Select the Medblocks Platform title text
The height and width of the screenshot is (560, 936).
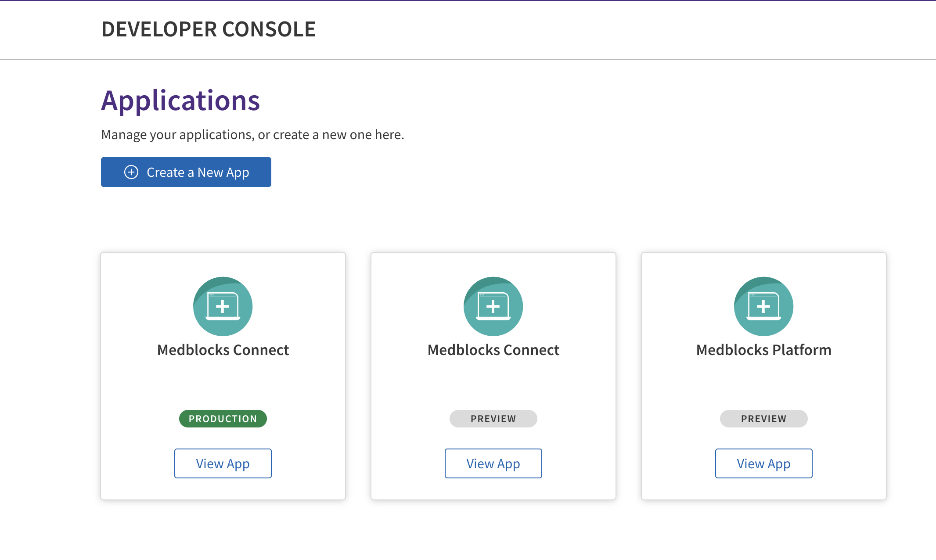pos(764,350)
